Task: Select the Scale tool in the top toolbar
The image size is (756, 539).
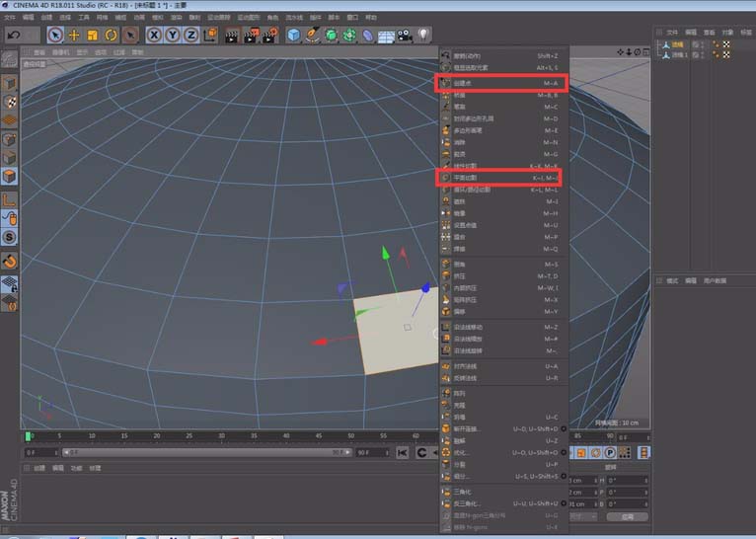Action: click(93, 35)
